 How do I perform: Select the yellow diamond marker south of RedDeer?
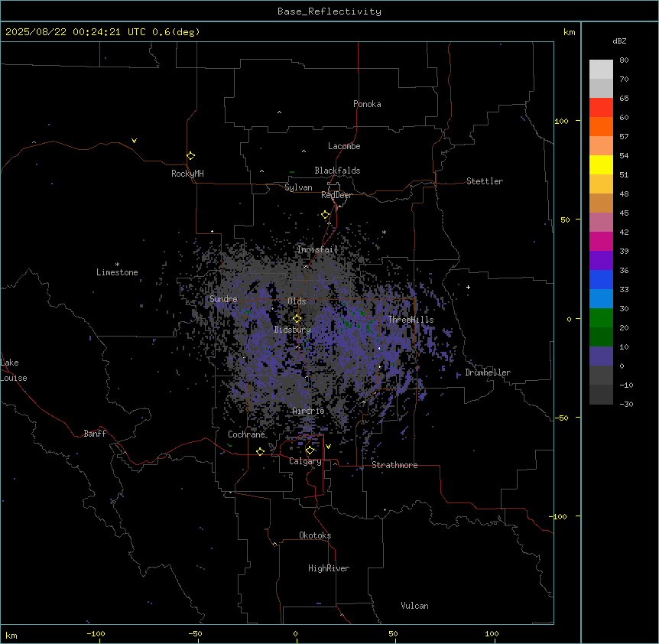tap(326, 215)
